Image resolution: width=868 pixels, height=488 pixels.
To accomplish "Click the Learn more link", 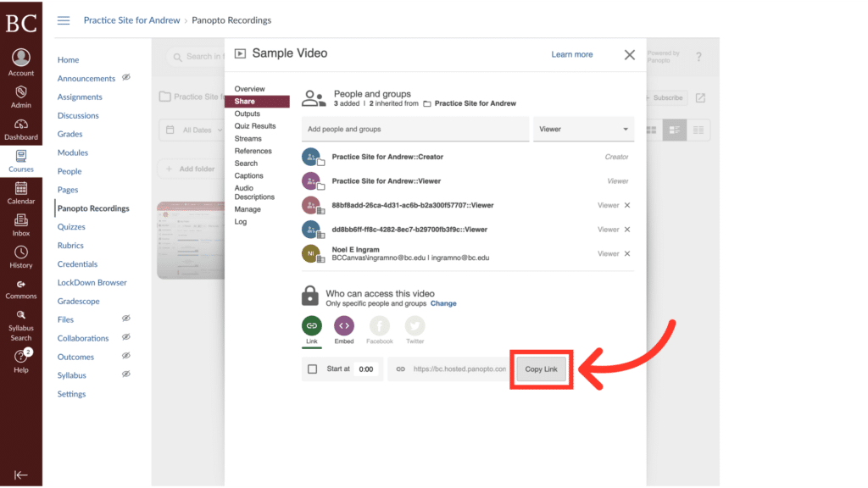I will 572,54.
